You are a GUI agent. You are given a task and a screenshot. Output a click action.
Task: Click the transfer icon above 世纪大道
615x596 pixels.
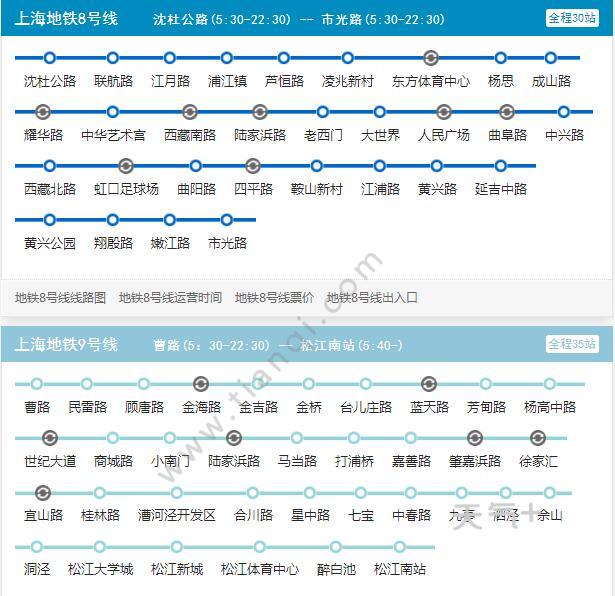(x=50, y=438)
